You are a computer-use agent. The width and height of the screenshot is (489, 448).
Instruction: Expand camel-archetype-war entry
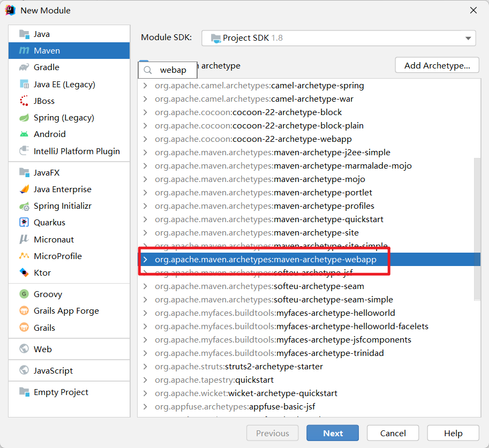click(145, 99)
